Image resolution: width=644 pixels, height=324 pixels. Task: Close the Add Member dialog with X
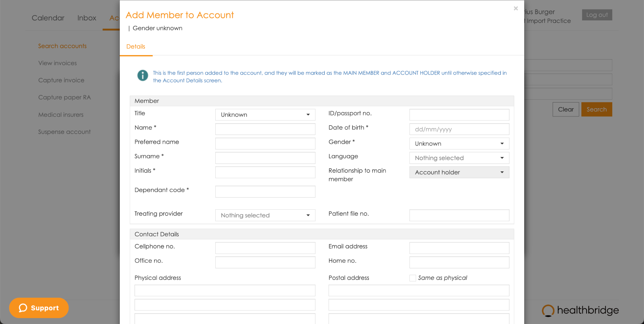[516, 8]
